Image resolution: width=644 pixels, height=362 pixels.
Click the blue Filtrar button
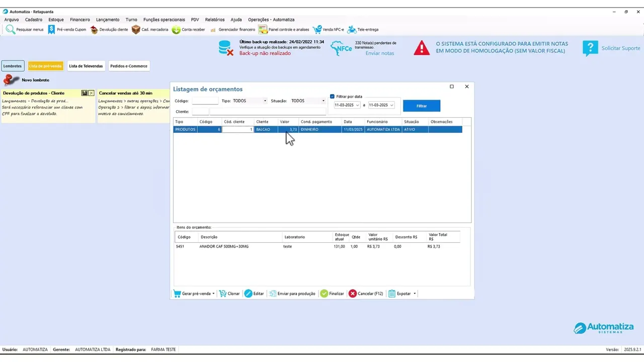click(x=422, y=106)
